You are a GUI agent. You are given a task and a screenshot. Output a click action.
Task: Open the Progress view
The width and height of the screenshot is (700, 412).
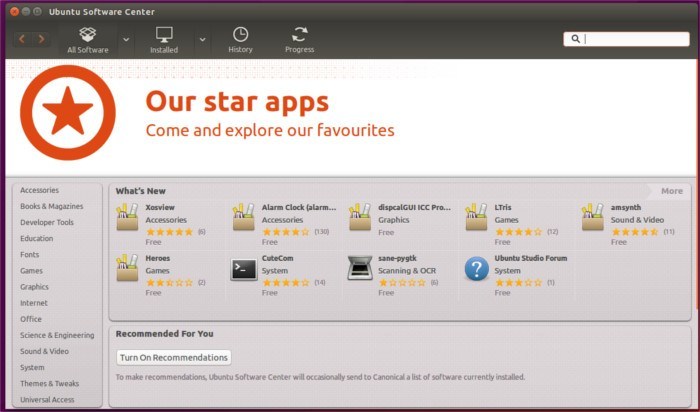300,40
